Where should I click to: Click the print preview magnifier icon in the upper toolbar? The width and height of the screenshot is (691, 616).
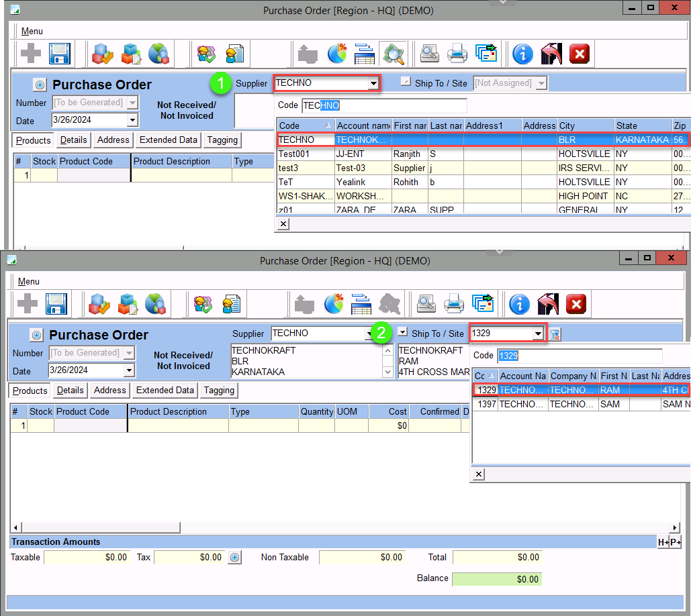[430, 54]
